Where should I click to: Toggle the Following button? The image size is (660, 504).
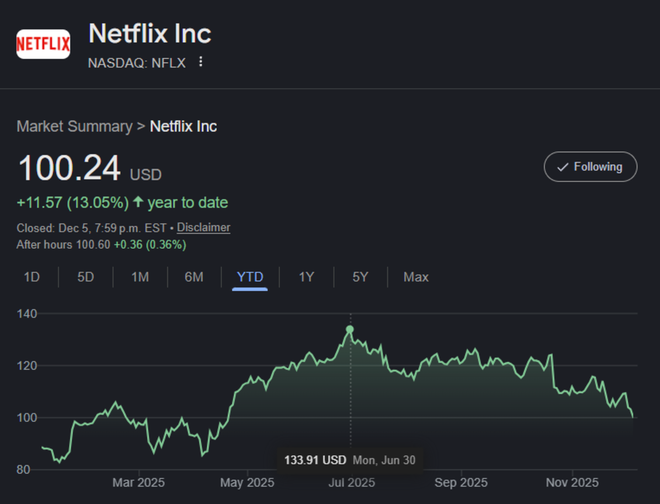(590, 167)
